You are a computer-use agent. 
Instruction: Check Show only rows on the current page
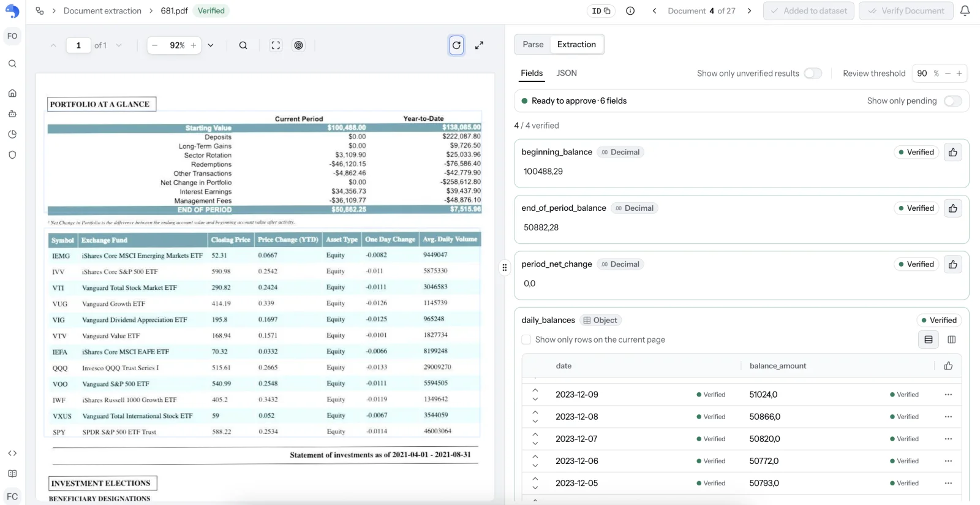tap(526, 340)
